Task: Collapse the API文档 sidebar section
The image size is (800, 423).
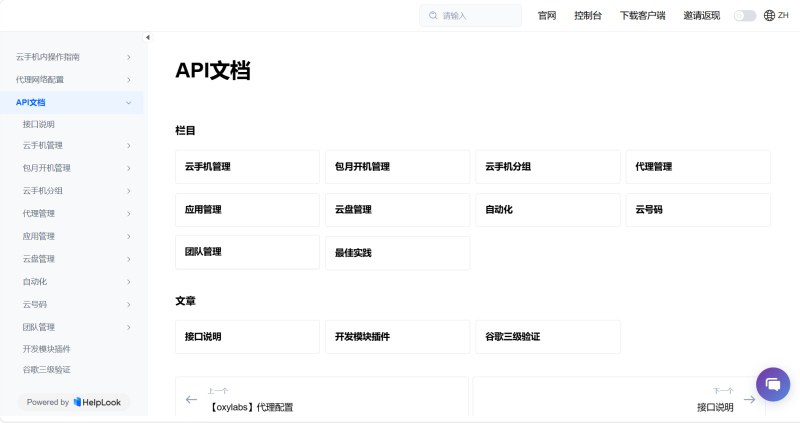Action: pos(129,102)
